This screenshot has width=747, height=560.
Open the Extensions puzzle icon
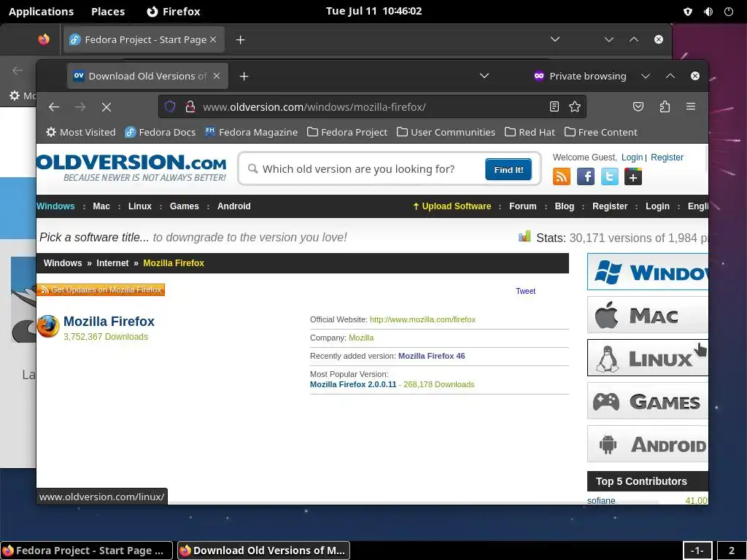[665, 106]
